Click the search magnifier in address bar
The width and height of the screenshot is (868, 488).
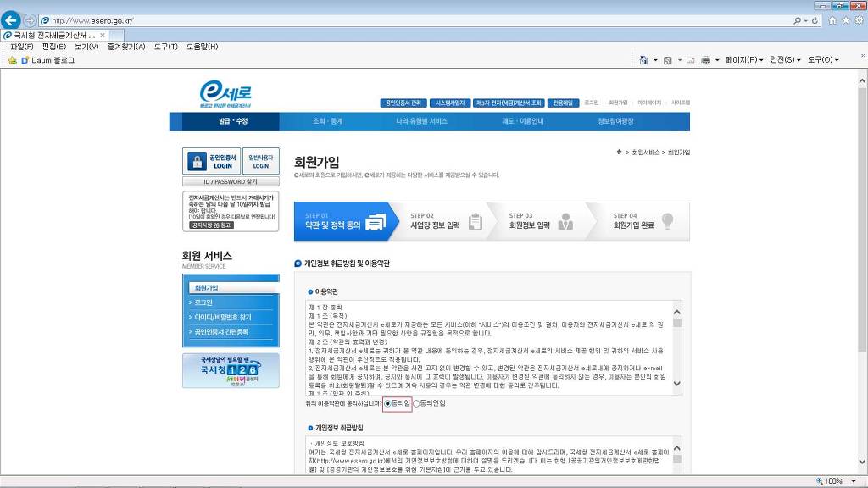click(x=797, y=20)
